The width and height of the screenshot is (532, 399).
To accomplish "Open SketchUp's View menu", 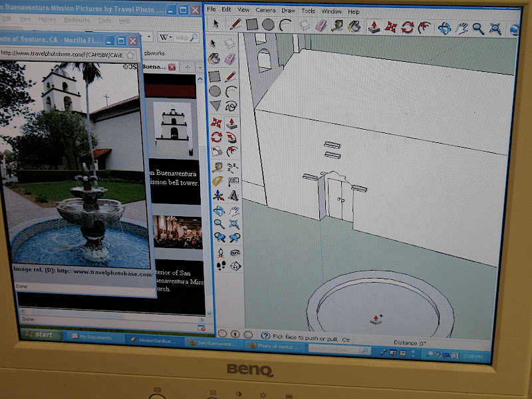I will [243, 10].
